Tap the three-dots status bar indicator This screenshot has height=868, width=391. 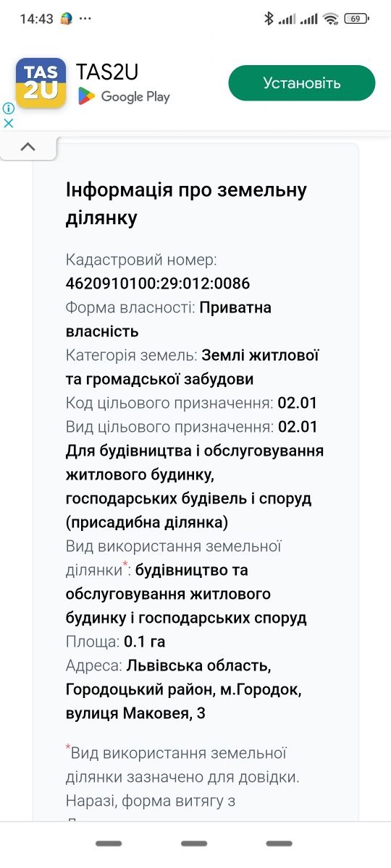click(x=85, y=19)
